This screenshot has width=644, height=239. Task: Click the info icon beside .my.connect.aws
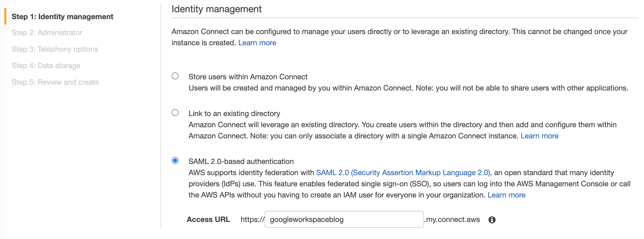tap(492, 220)
